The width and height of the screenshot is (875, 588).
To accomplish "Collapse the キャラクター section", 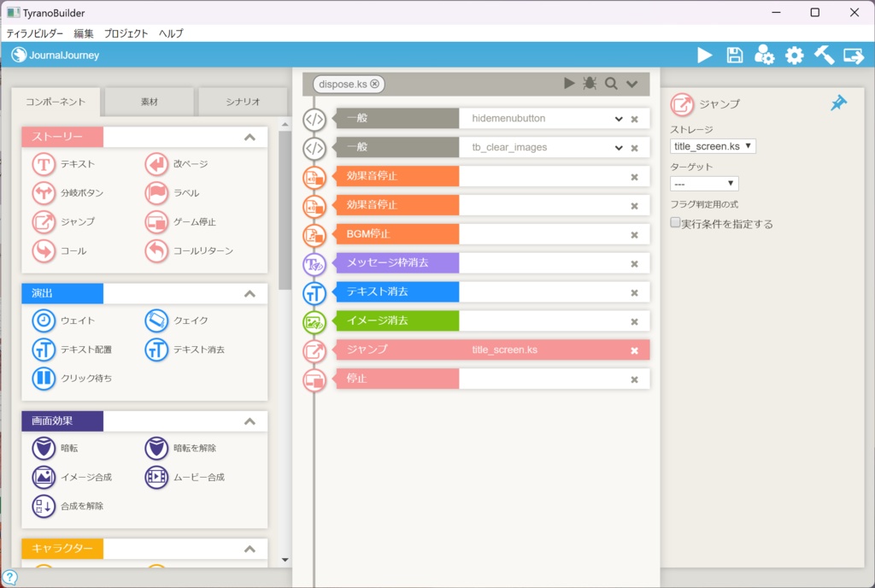I will [250, 550].
